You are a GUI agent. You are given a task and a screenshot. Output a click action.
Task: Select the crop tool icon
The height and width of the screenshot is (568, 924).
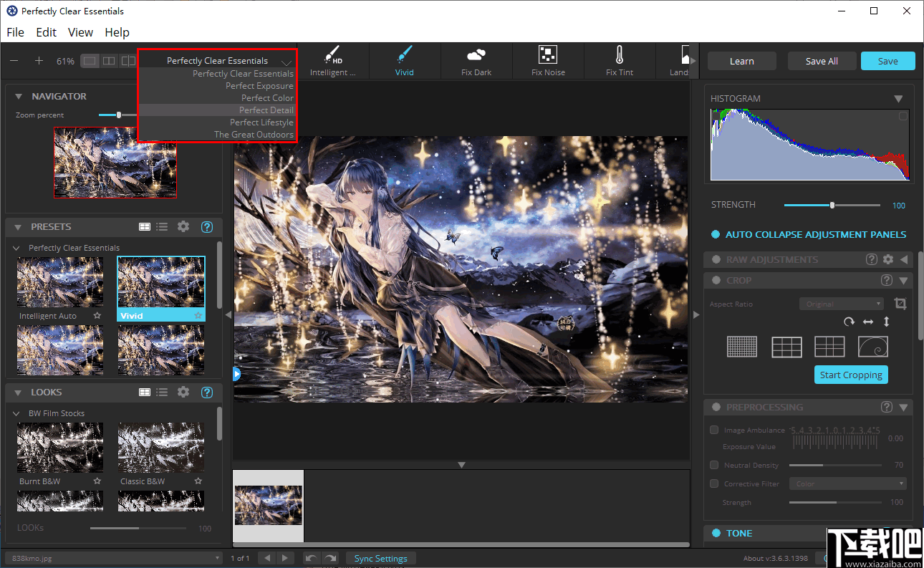(900, 304)
